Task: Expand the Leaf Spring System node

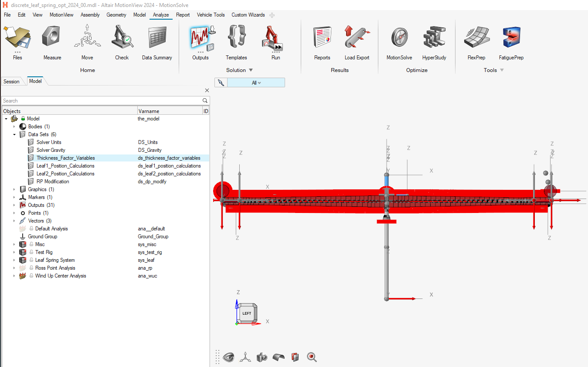Action: [14, 260]
